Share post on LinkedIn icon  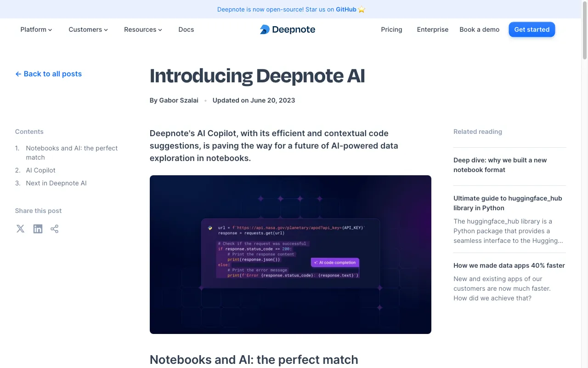tap(38, 229)
